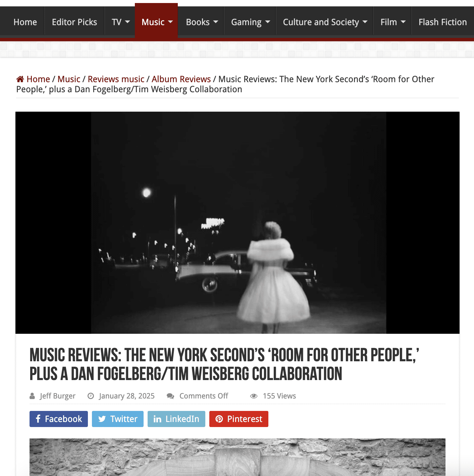This screenshot has height=476, width=474.
Task: Click the LinkedIn in icon
Action: (x=157, y=419)
